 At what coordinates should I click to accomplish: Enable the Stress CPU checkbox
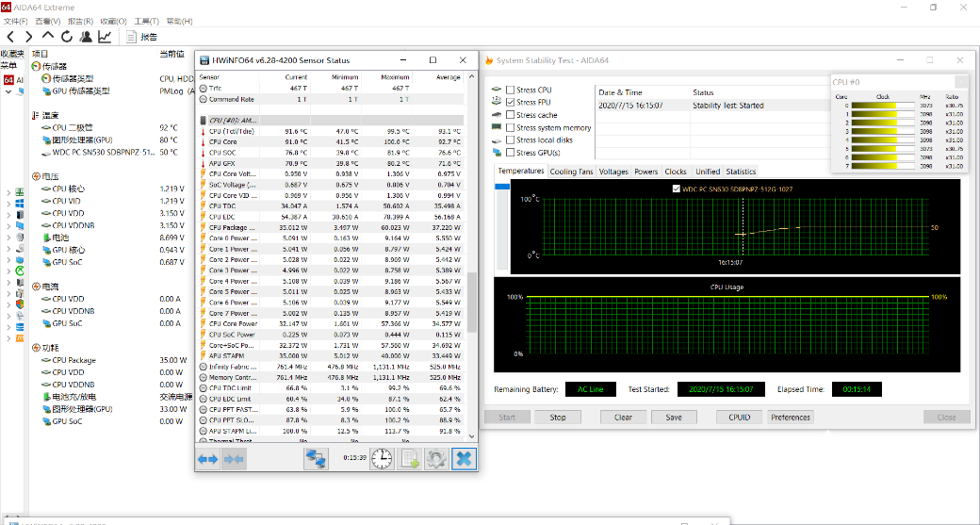point(510,90)
